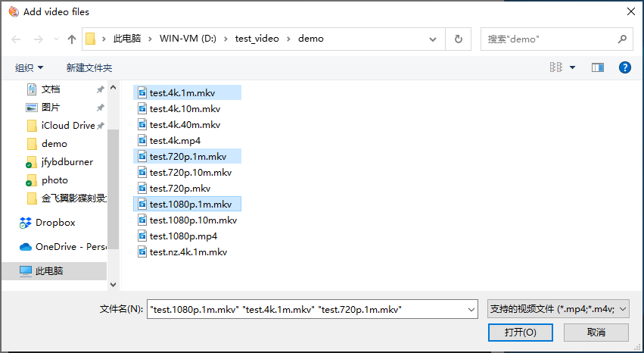Viewport: 644px width, 353px height.
Task: Open the view options dropdown arrow
Action: pos(573,67)
